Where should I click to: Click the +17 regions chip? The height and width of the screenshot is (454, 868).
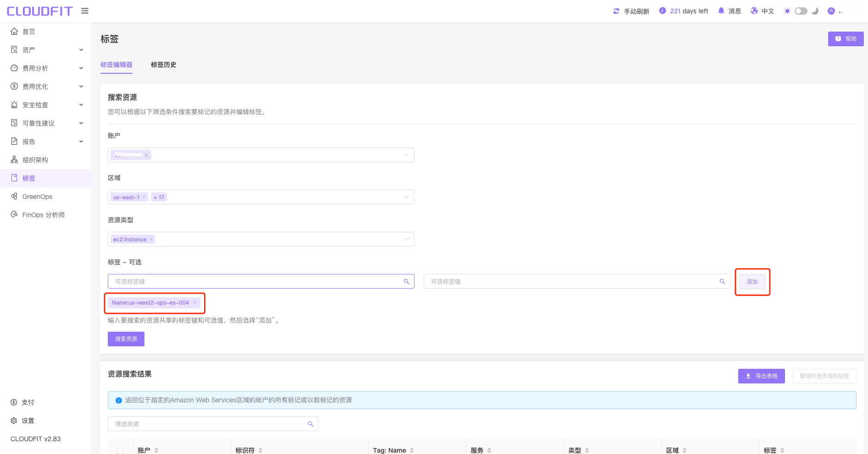pos(159,197)
